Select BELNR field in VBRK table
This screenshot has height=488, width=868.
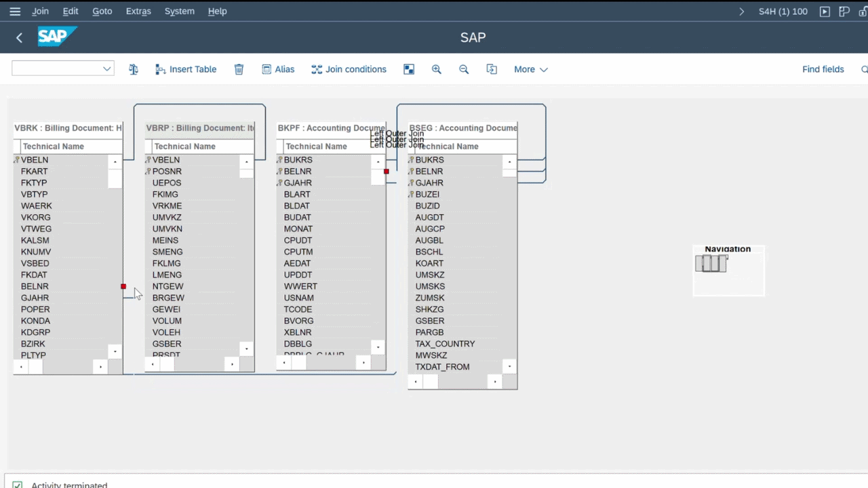(35, 287)
